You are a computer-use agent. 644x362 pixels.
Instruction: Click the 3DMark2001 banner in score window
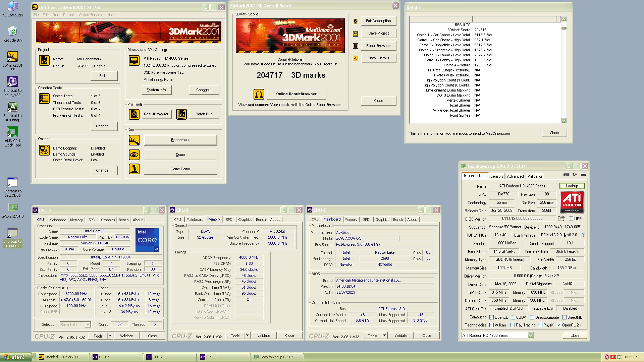[x=290, y=36]
